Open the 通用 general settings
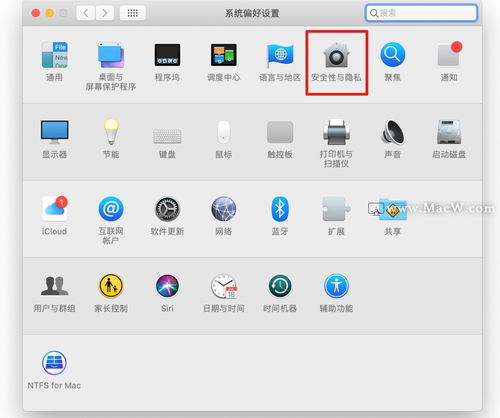This screenshot has height=418, width=500. [54, 62]
